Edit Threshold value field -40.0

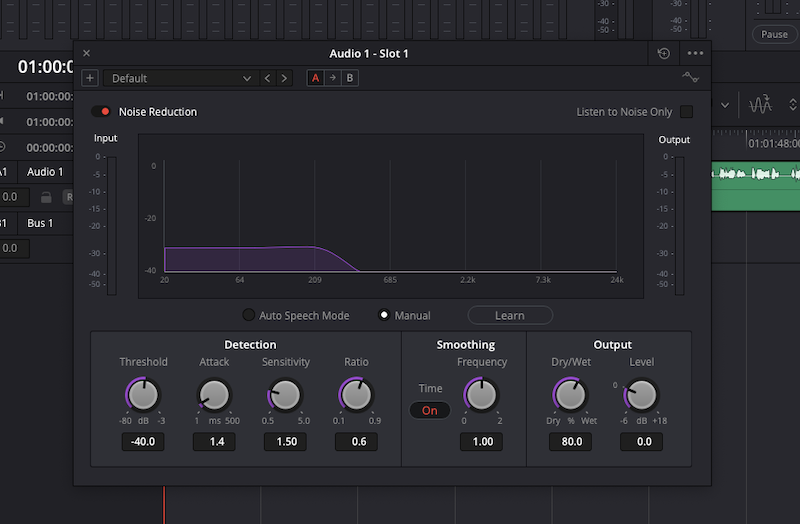click(143, 441)
